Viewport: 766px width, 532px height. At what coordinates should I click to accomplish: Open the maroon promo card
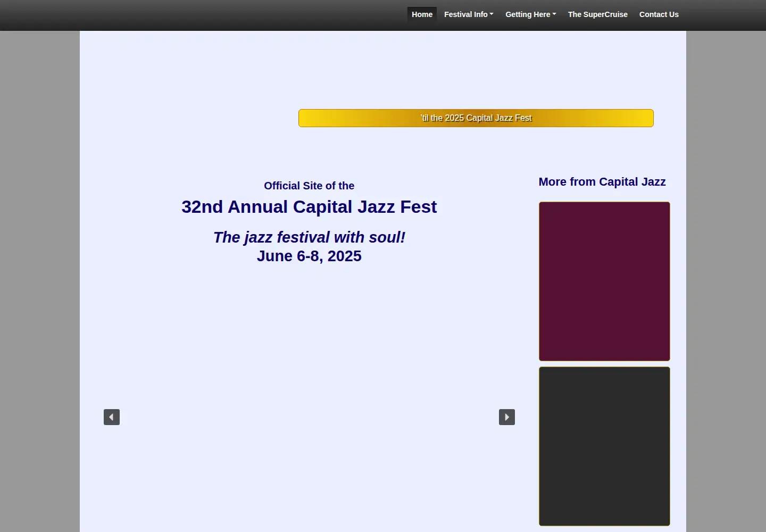click(604, 281)
